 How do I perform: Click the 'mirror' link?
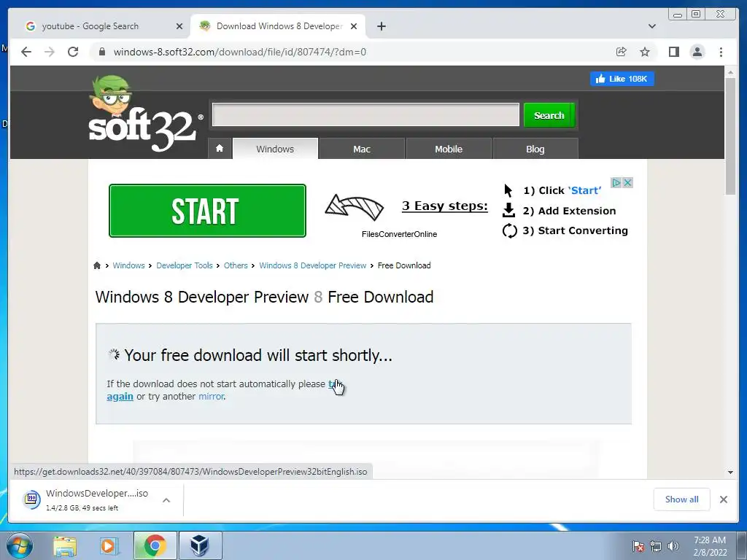coord(211,396)
